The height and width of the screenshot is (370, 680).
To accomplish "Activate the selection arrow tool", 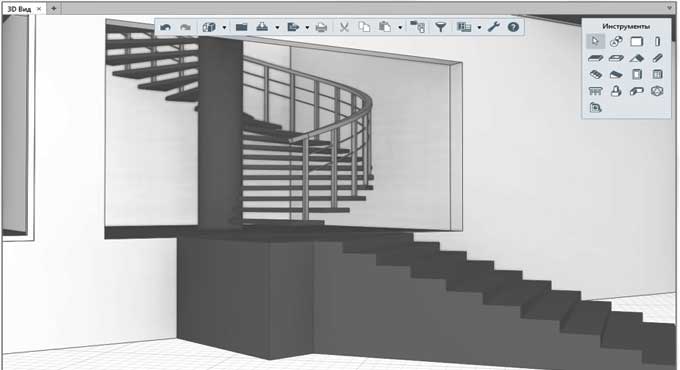I will pyautogui.click(x=595, y=42).
